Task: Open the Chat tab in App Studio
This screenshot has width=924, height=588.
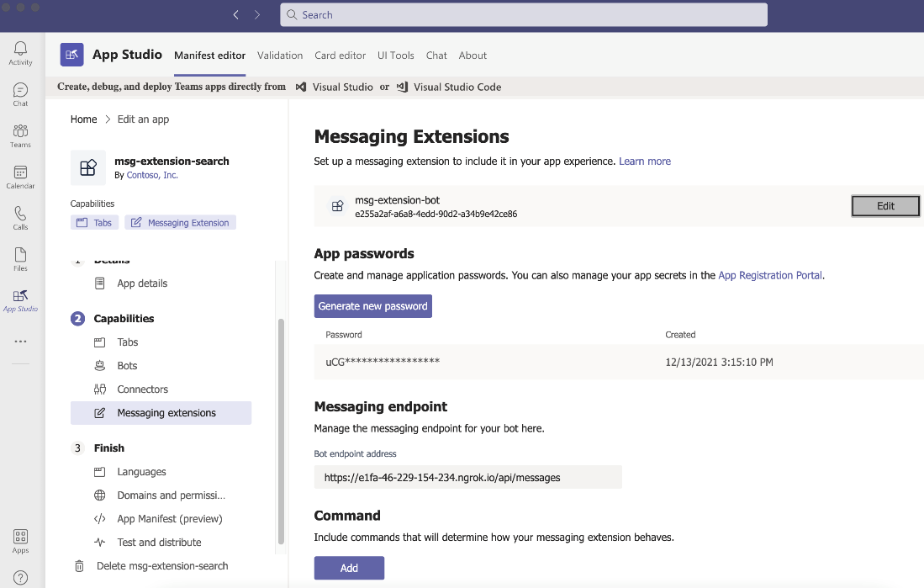Action: [436, 56]
